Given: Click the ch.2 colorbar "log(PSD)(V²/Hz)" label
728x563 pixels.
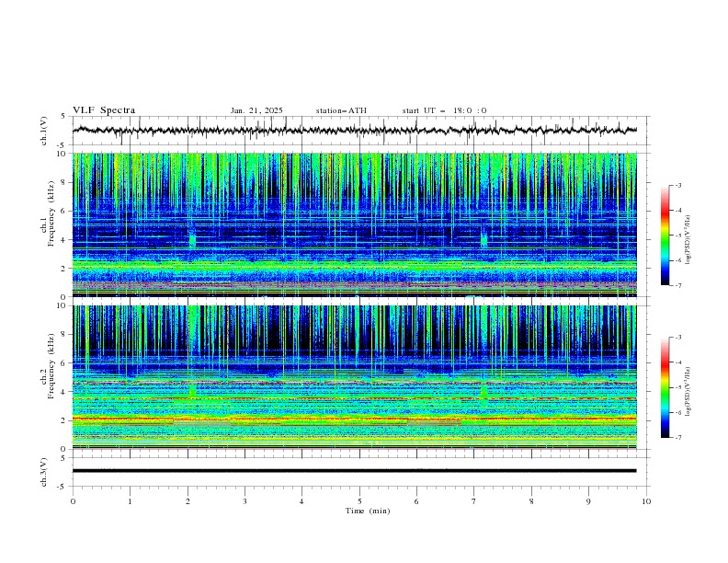Looking at the screenshot, I should 688,389.
